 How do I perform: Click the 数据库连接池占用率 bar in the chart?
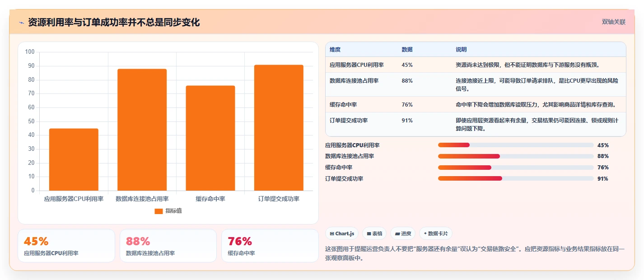click(142, 130)
